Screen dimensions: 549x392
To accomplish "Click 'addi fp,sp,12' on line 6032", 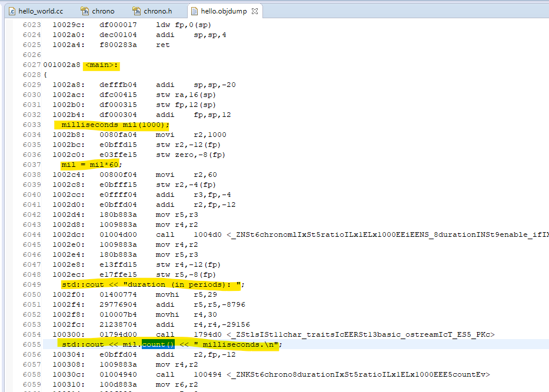I will pyautogui.click(x=194, y=115).
